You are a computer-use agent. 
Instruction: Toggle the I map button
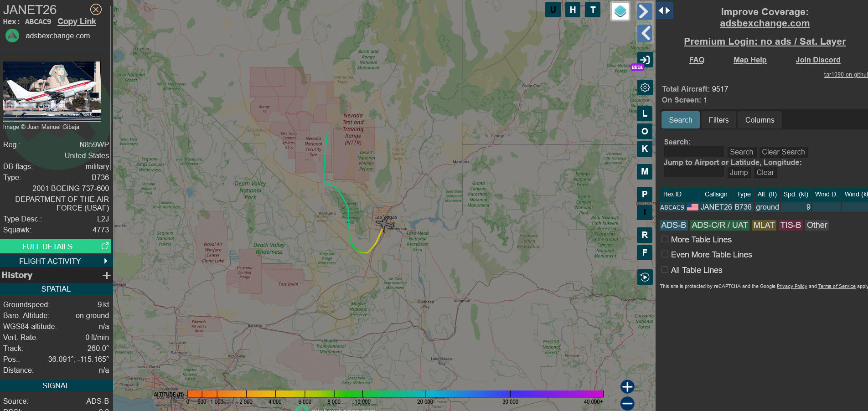tap(645, 212)
